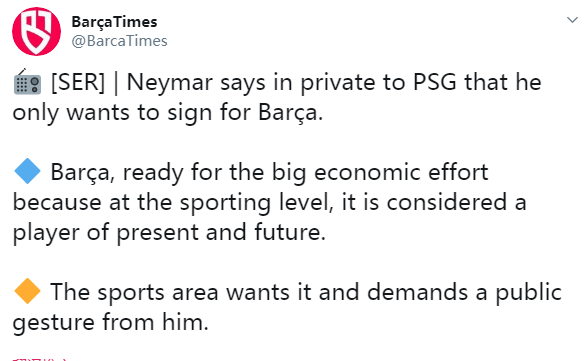The image size is (588, 361).
Task: Click the word 'considered' in second paragraph
Action: click(447, 202)
